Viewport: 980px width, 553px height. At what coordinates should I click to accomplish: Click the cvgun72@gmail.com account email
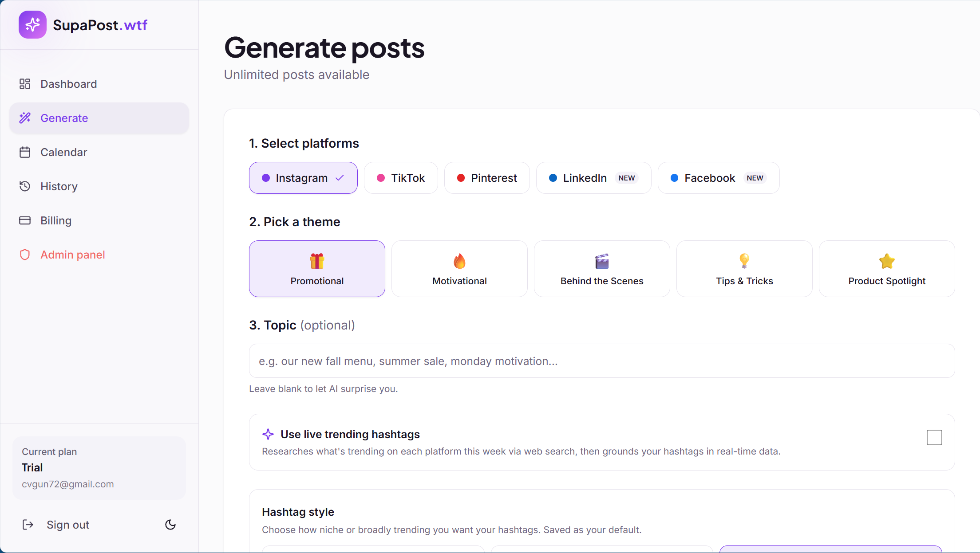pos(68,484)
